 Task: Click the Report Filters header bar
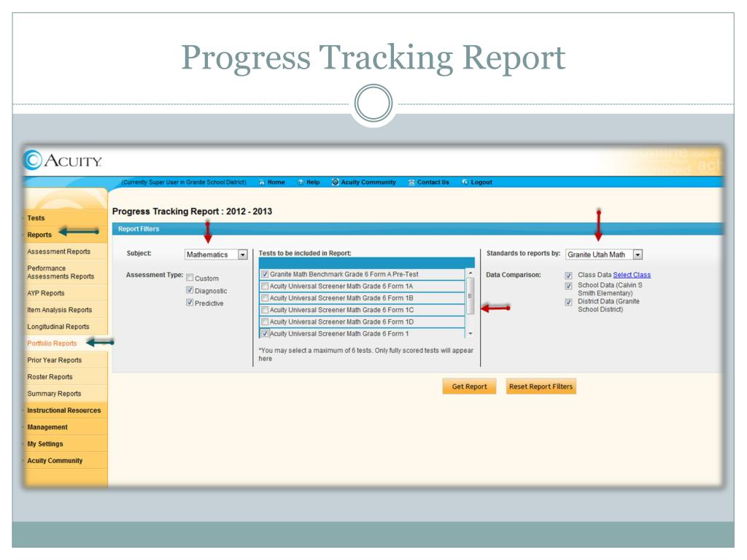click(x=417, y=229)
